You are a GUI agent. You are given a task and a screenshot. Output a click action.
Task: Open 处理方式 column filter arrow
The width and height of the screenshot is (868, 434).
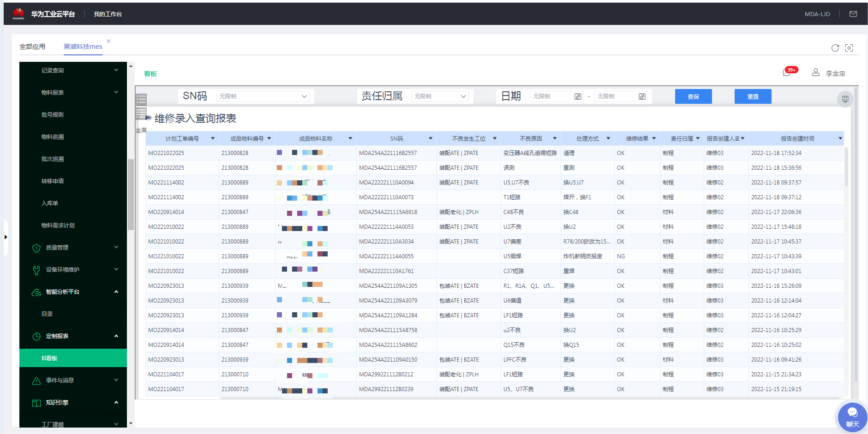coord(608,138)
